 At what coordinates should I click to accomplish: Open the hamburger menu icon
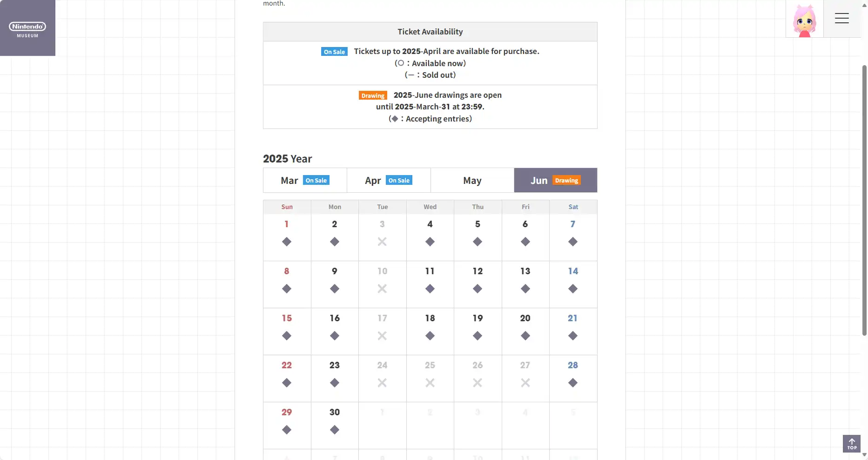point(841,19)
